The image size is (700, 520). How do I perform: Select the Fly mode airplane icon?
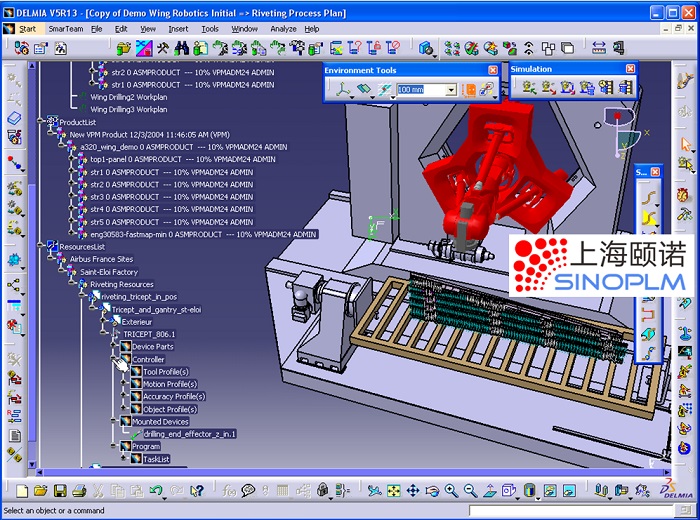tap(374, 491)
